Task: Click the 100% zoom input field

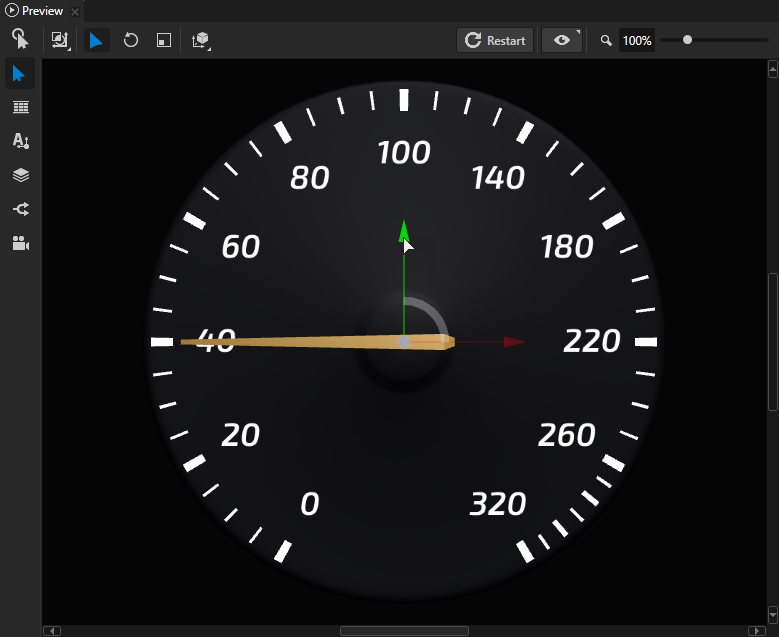Action: [636, 41]
